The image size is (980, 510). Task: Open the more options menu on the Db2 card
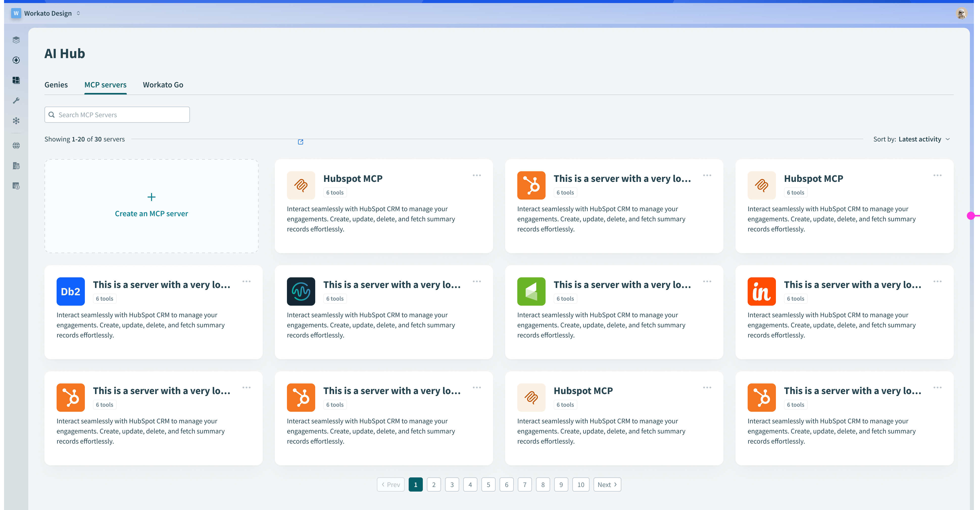coord(247,282)
